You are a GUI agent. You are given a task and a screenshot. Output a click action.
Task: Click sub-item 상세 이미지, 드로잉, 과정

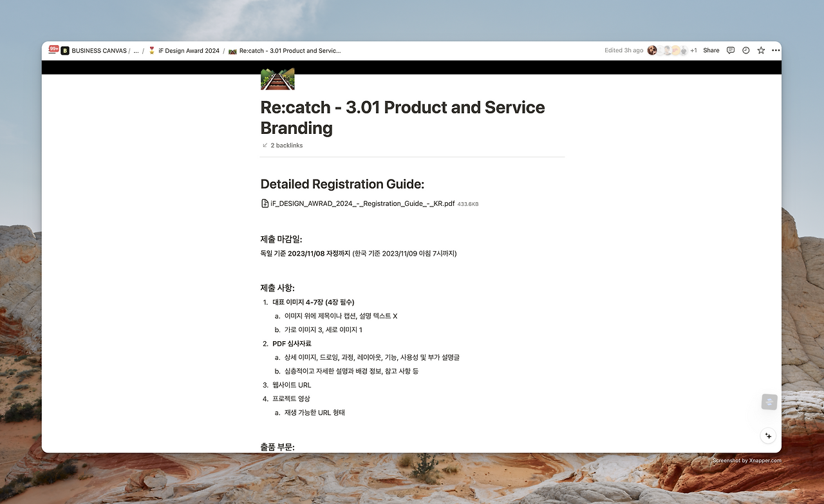[372, 357]
